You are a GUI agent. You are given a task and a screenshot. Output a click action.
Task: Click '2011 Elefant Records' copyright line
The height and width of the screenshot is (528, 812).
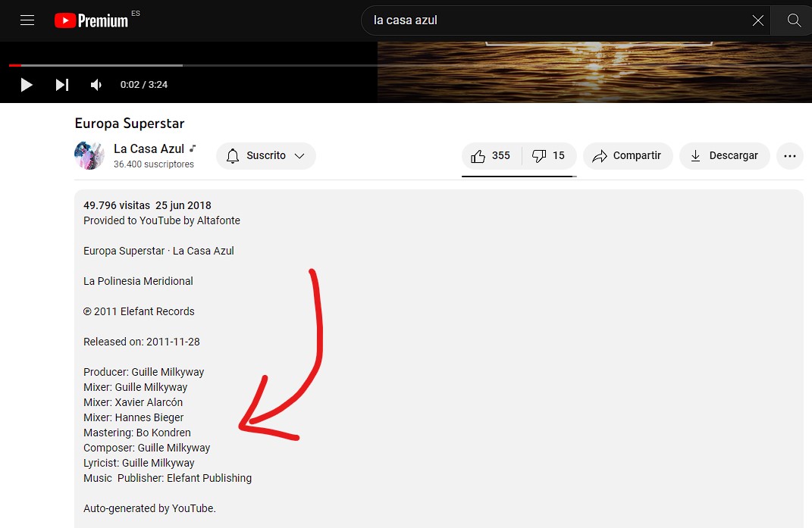[x=139, y=311]
